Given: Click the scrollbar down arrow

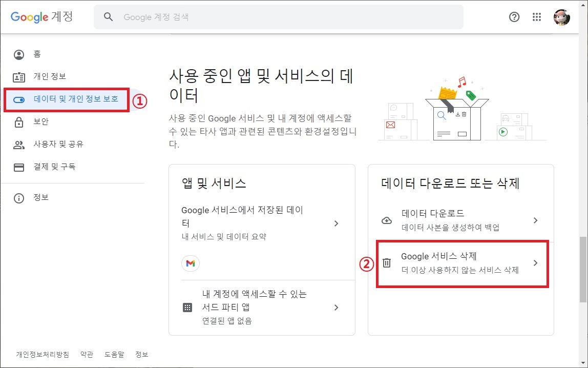Looking at the screenshot, I should tap(583, 363).
